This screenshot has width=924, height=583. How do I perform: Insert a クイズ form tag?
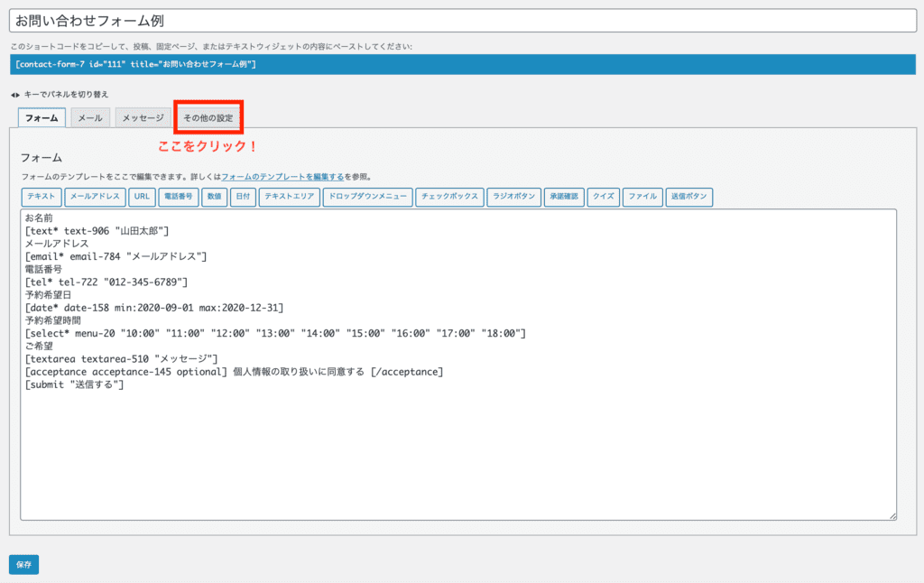(x=603, y=197)
